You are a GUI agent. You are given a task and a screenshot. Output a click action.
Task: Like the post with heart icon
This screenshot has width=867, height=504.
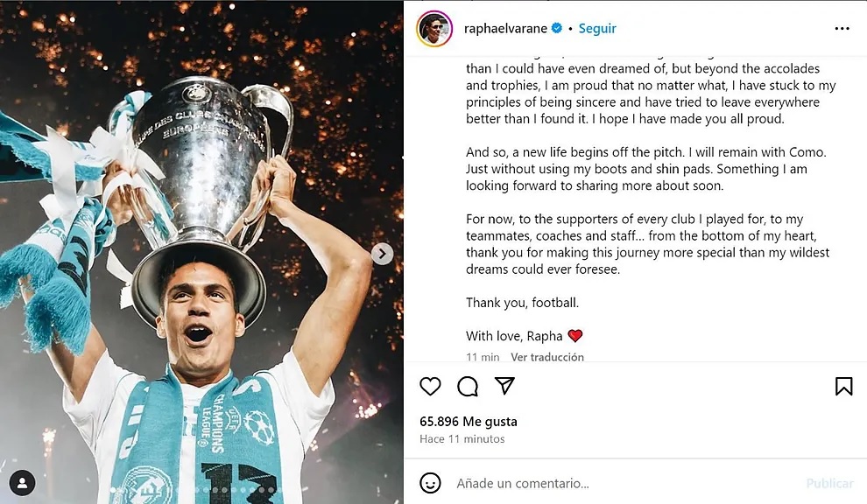430,386
